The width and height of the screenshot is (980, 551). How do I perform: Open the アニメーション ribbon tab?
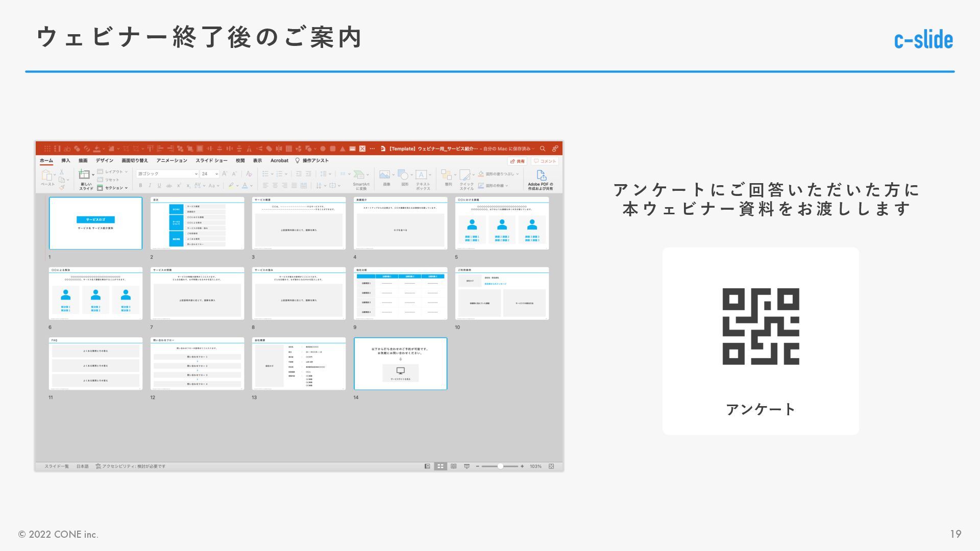(171, 161)
